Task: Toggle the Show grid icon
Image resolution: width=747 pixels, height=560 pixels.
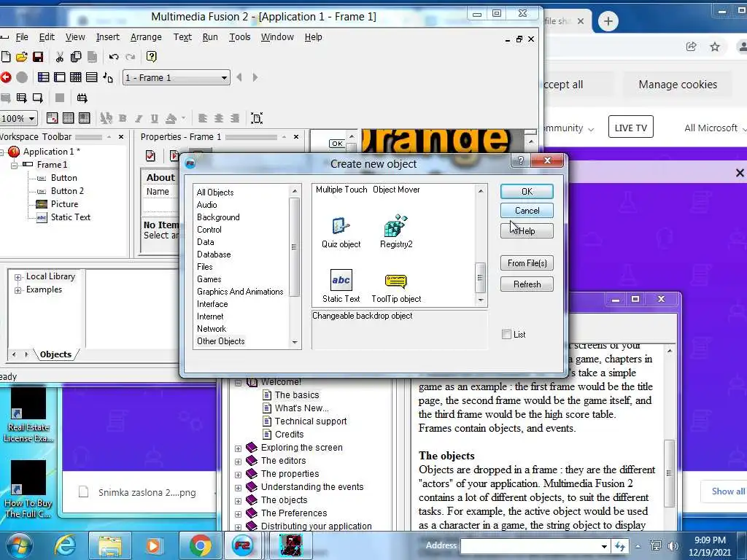Action: [x=68, y=118]
